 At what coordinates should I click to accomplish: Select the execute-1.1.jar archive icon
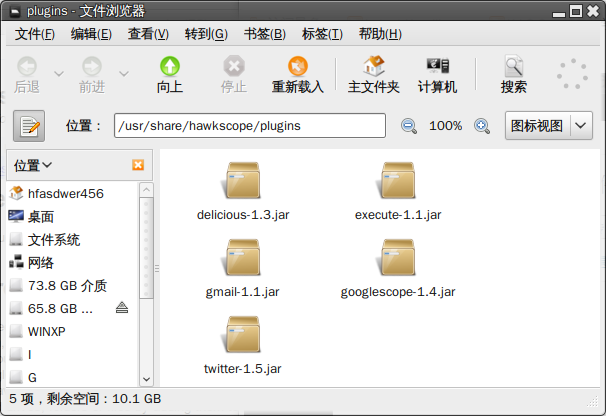click(398, 180)
